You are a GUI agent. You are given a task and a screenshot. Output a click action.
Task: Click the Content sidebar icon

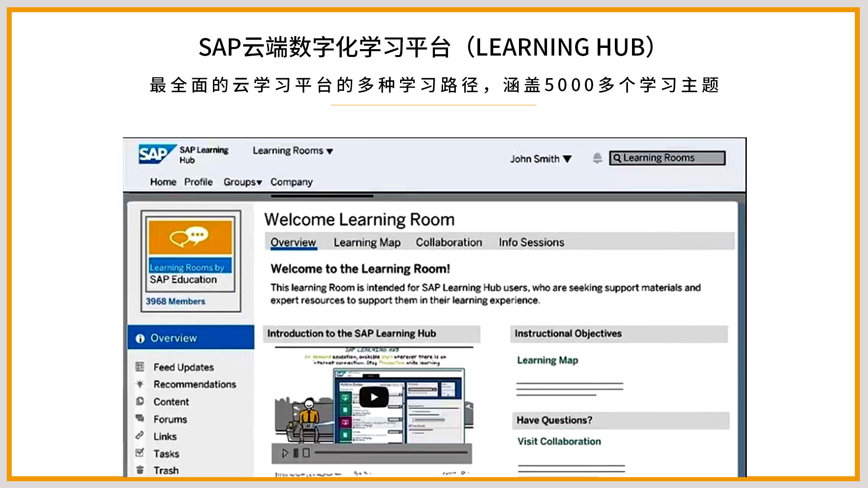tap(140, 401)
